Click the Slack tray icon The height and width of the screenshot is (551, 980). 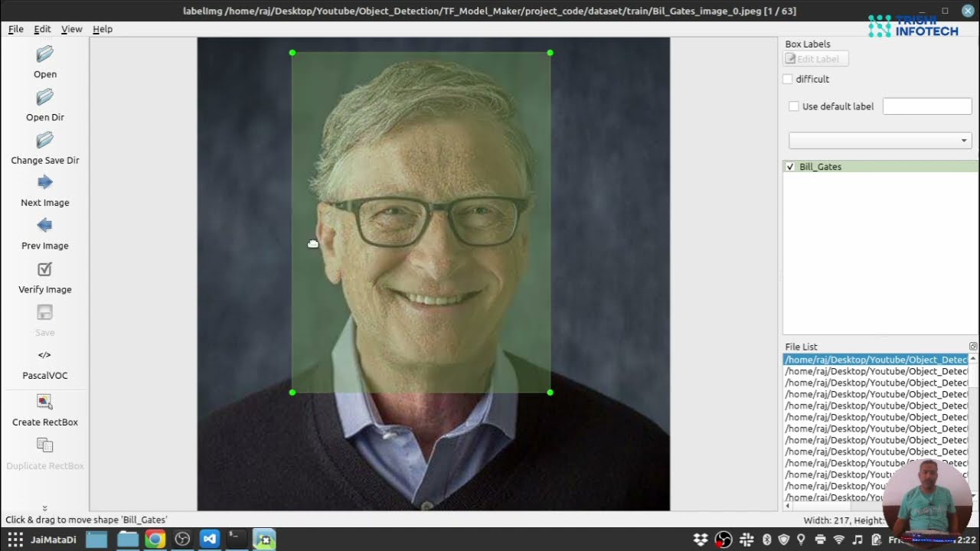(x=747, y=540)
